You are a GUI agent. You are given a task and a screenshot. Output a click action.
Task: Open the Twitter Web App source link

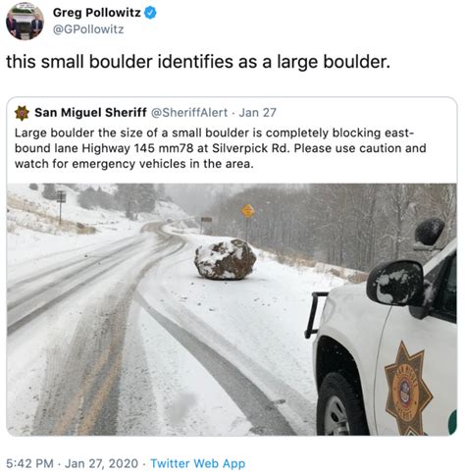coord(198,463)
